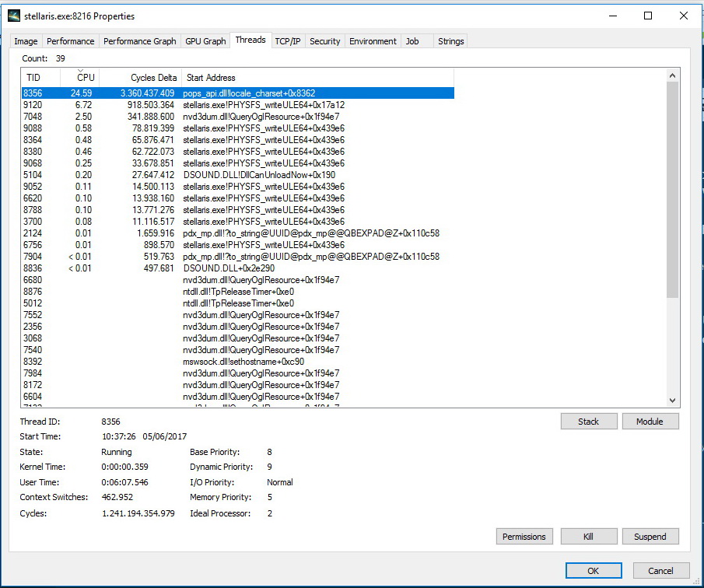This screenshot has width=704, height=588.
Task: Sort by the Cycles Delta column
Action: tap(140, 78)
